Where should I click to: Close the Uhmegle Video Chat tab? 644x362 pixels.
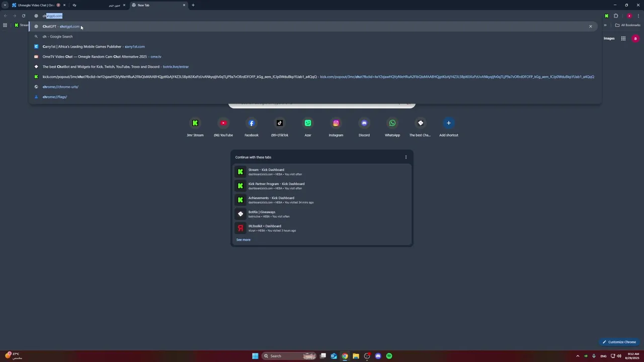[x=64, y=5]
